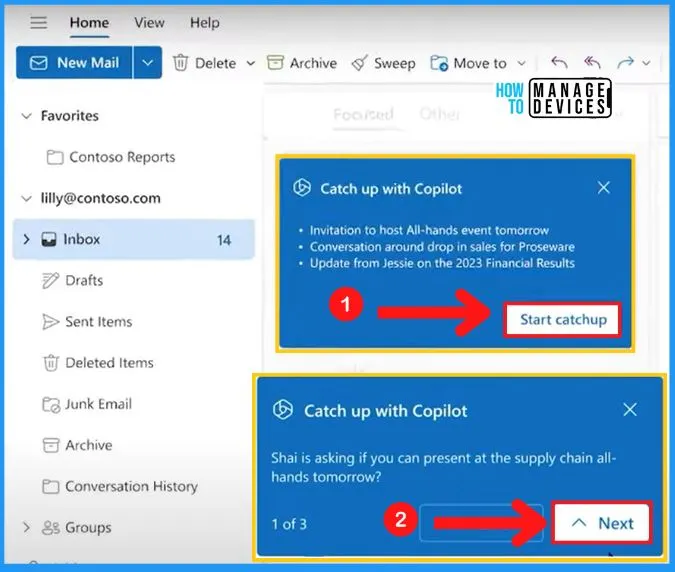Switch to the Home tab
This screenshot has height=572, width=675.
point(90,22)
